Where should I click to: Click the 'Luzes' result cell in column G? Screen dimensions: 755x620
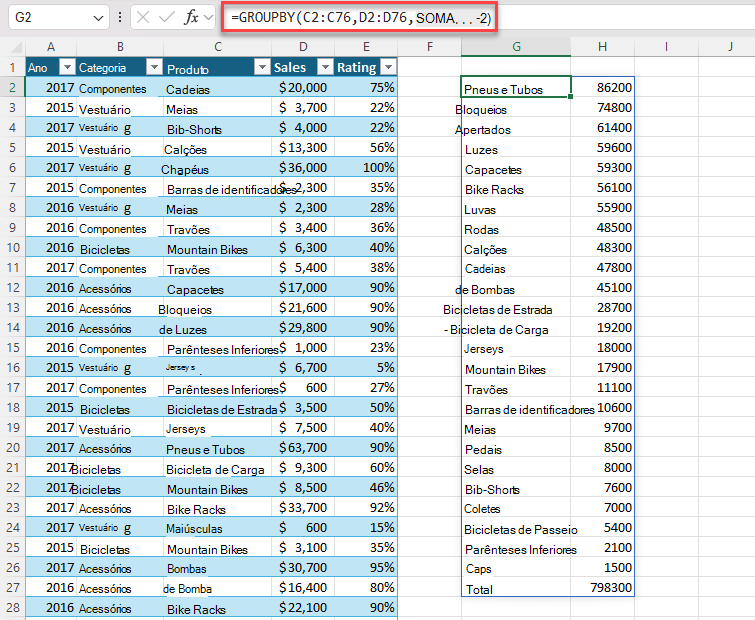516,147
